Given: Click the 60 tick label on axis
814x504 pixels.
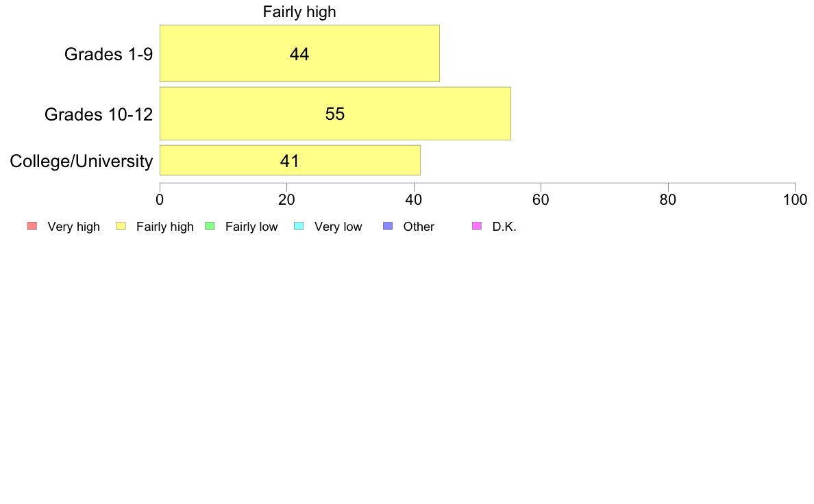Looking at the screenshot, I should pyautogui.click(x=541, y=200).
